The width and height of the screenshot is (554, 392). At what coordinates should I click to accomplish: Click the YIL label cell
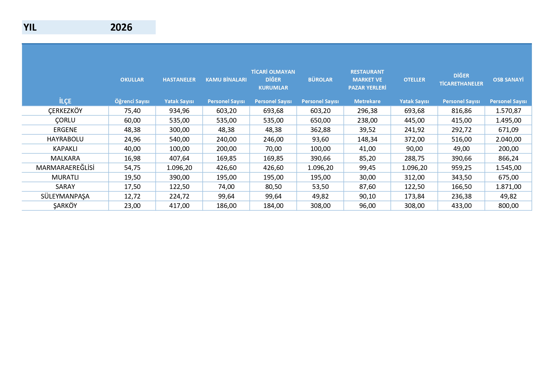[30, 27]
